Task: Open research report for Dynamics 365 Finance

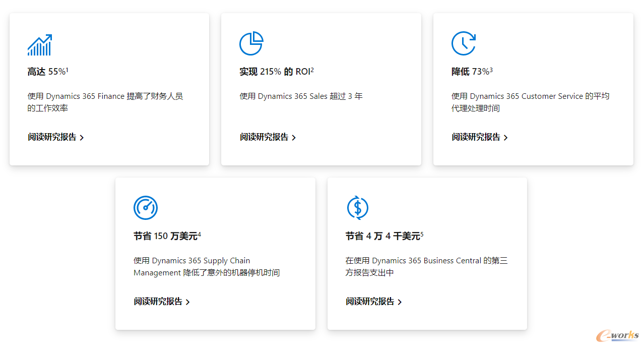Action: point(56,137)
